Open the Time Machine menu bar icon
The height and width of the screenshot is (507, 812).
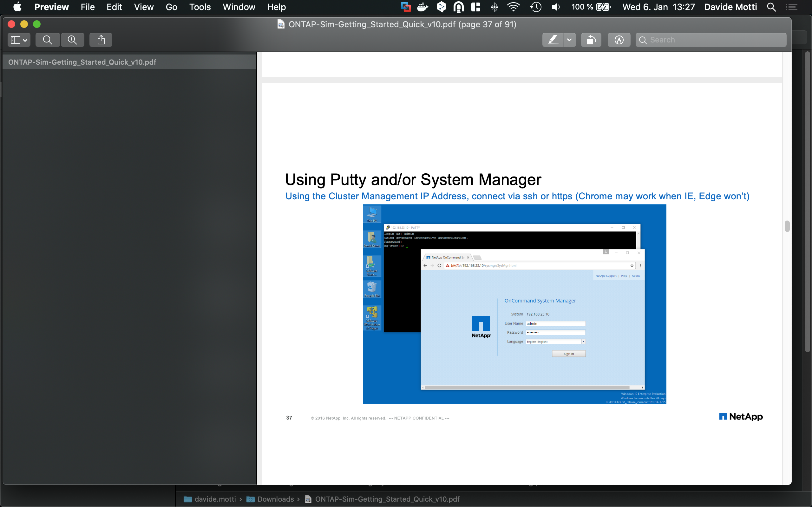(535, 7)
